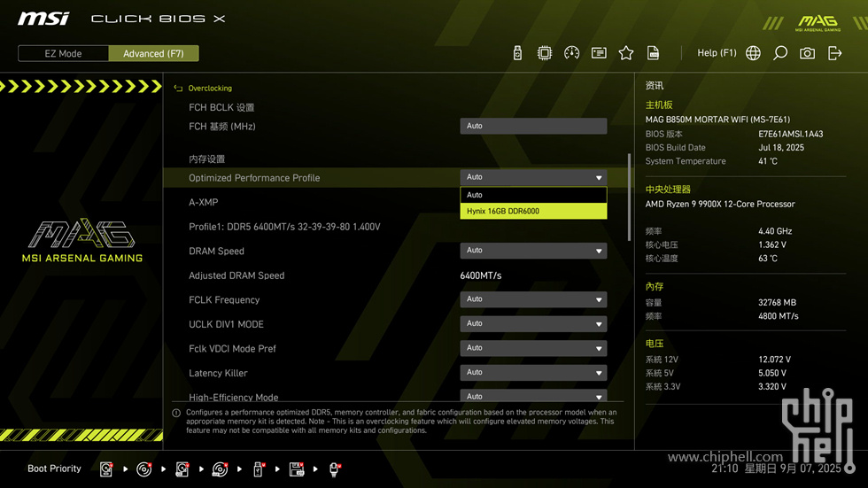This screenshot has width=868, height=488.
Task: Click the 32768 MB memory capacity value
Action: (x=778, y=303)
